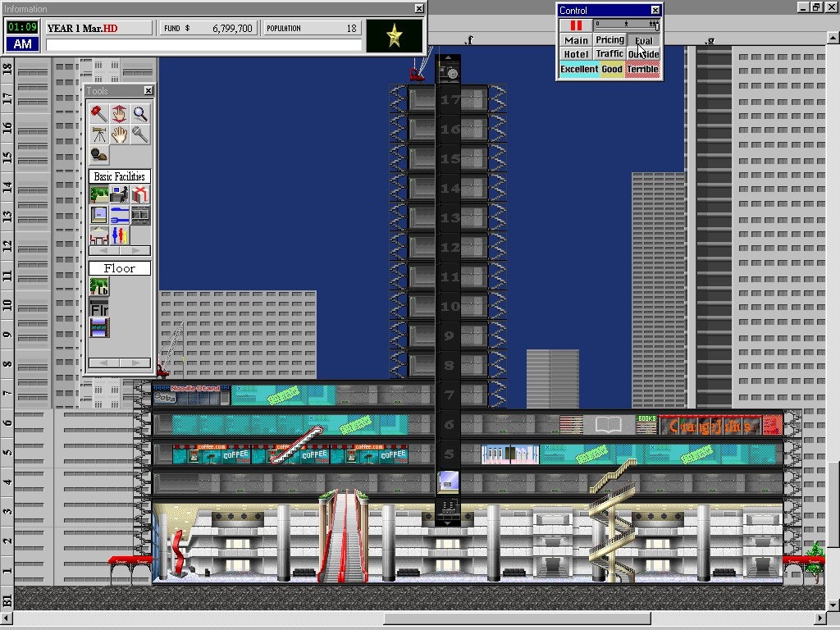Select the hat and shoes tool
Screen dimensions: 840x630
coord(98,155)
